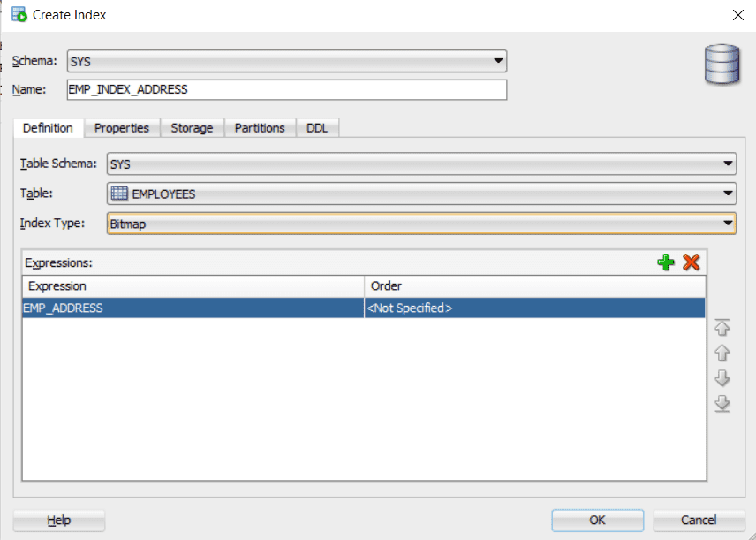Move expression to top using topmost arrow
The image size is (756, 540).
point(722,328)
